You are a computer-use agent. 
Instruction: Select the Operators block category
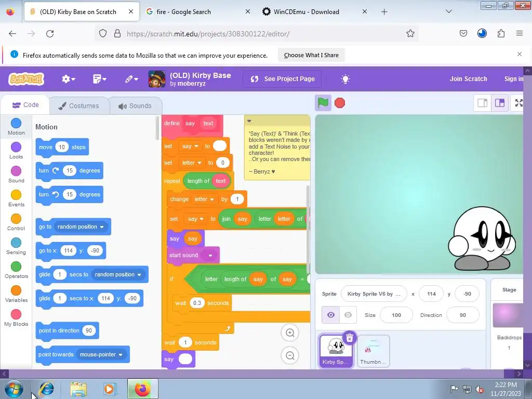tap(16, 270)
